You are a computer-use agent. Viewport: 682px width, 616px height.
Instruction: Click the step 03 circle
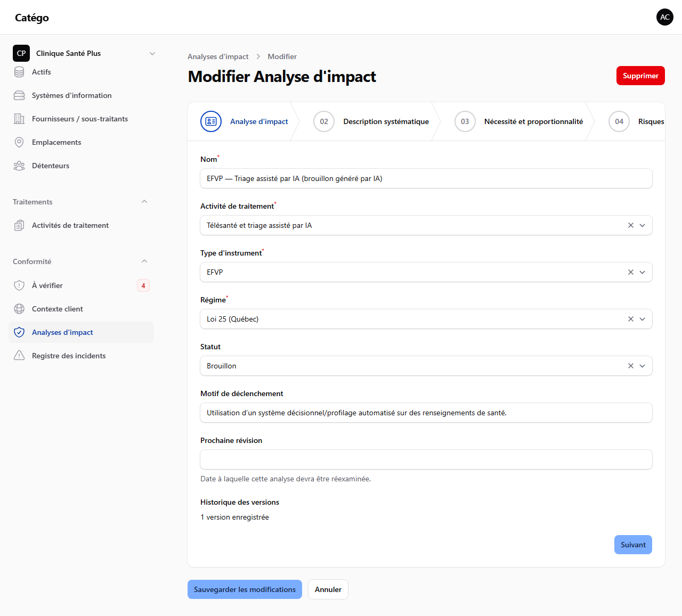pyautogui.click(x=465, y=121)
